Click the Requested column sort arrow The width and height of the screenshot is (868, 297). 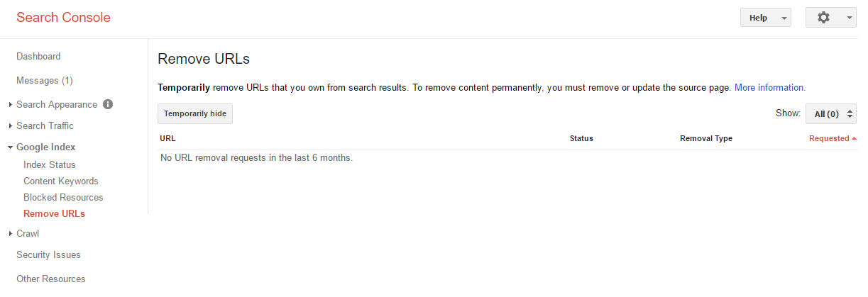[x=854, y=138]
